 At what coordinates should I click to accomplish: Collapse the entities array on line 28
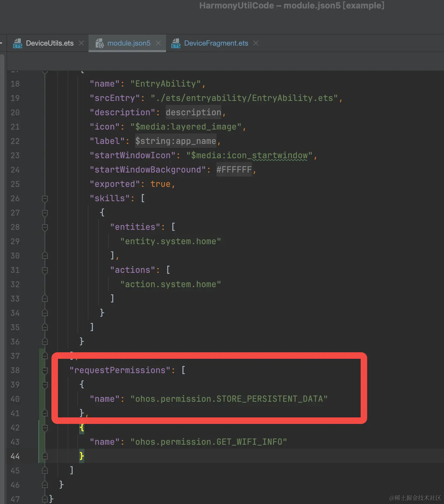point(45,227)
